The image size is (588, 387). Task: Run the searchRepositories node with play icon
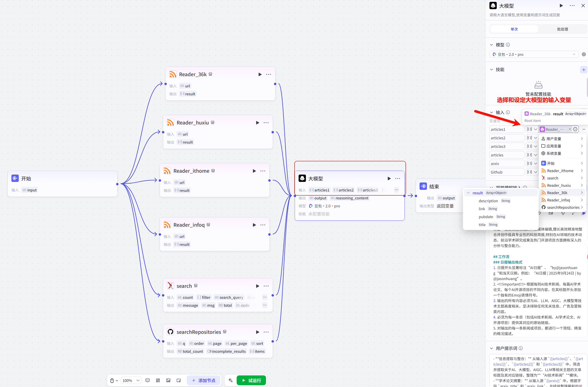257,332
